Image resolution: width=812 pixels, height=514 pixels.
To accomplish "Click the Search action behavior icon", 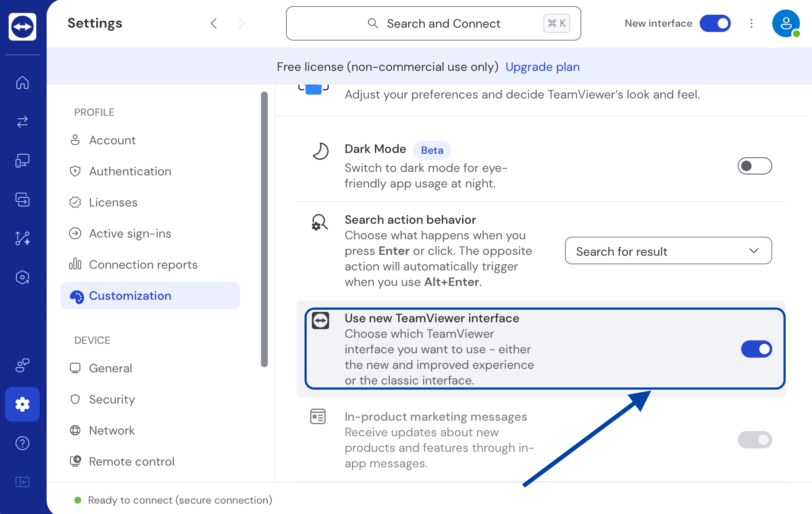I will (320, 222).
